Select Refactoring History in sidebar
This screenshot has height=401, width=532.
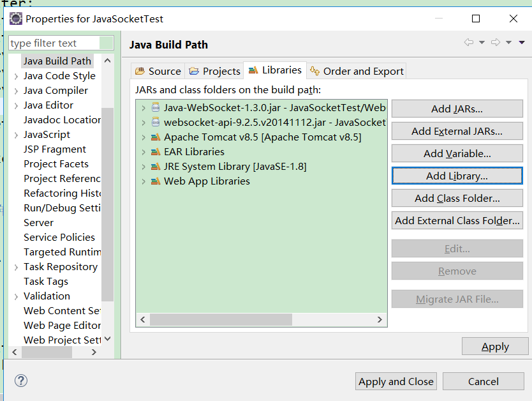pyautogui.click(x=62, y=193)
